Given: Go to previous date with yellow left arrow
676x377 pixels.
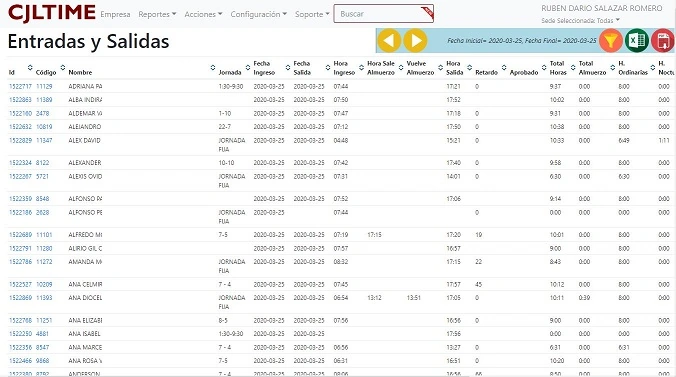Looking at the screenshot, I should [x=389, y=41].
